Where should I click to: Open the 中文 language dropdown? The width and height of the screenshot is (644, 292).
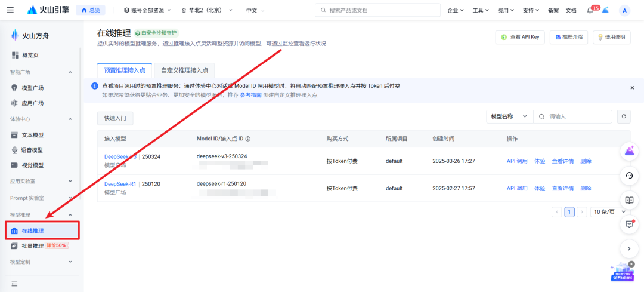[x=255, y=10]
